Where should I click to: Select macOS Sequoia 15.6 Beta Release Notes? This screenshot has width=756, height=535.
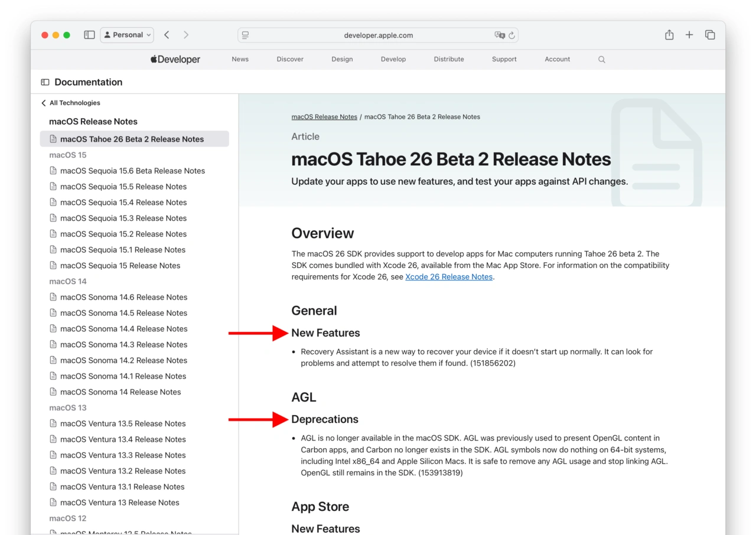(x=132, y=171)
